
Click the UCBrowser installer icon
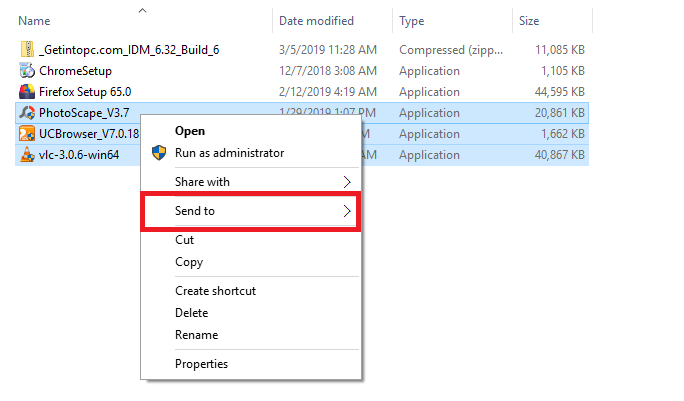coord(27,134)
